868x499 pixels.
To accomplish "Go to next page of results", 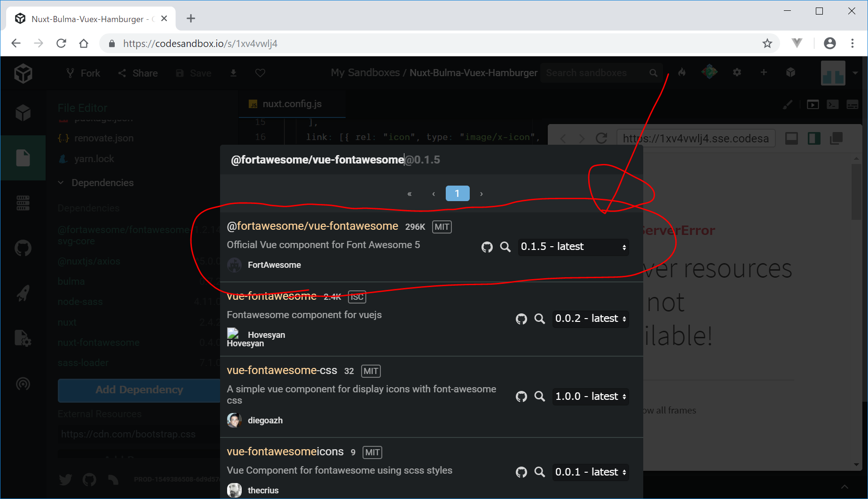I will click(x=481, y=194).
